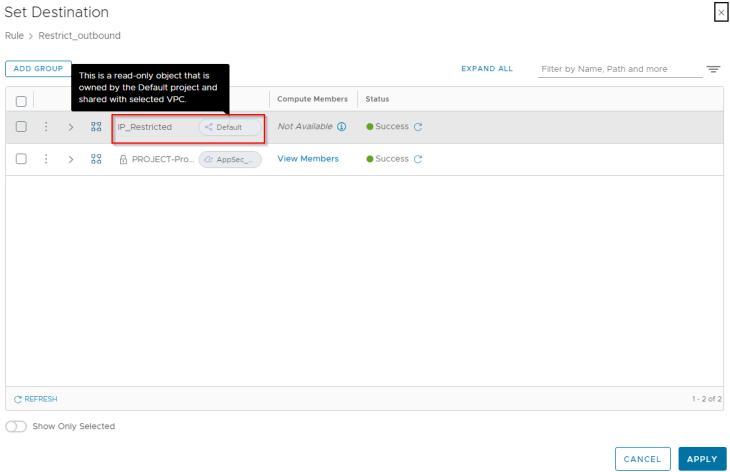Click the Not Available text
The width and height of the screenshot is (730, 472).
305,126
